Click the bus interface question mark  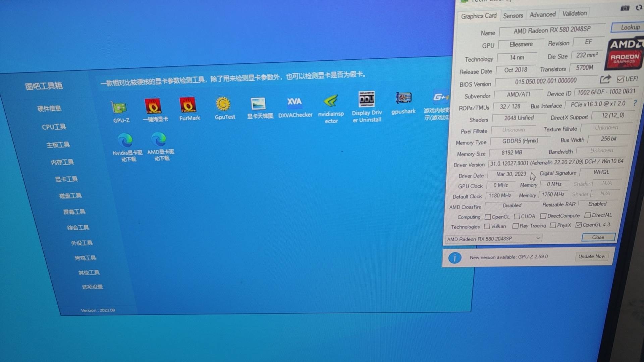click(635, 103)
